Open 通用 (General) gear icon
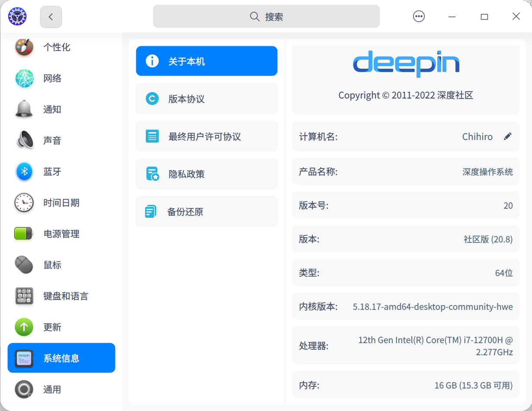 coord(24,389)
